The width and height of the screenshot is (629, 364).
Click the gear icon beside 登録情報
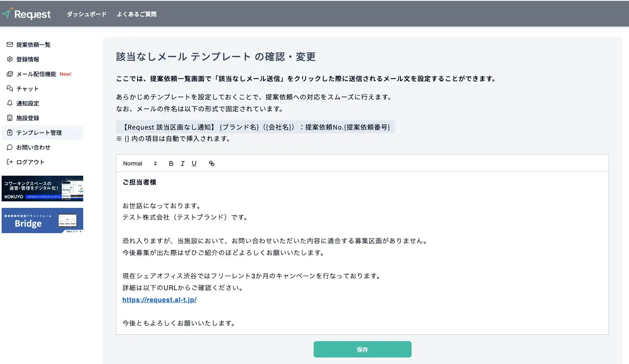10,59
